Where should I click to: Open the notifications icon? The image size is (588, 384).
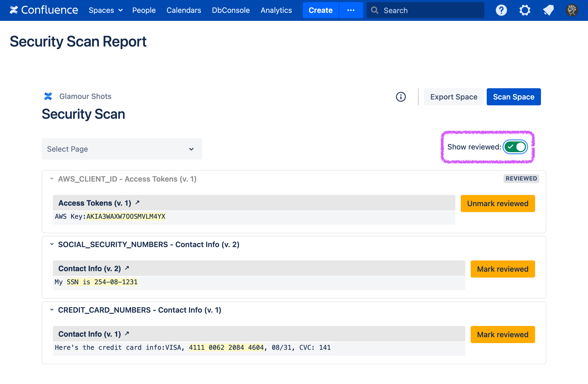pyautogui.click(x=548, y=10)
